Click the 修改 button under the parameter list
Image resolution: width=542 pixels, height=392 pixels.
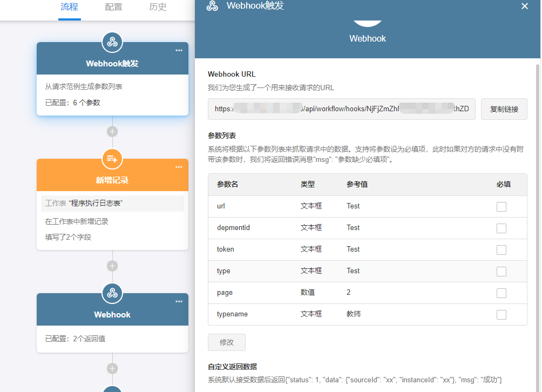[x=227, y=342]
